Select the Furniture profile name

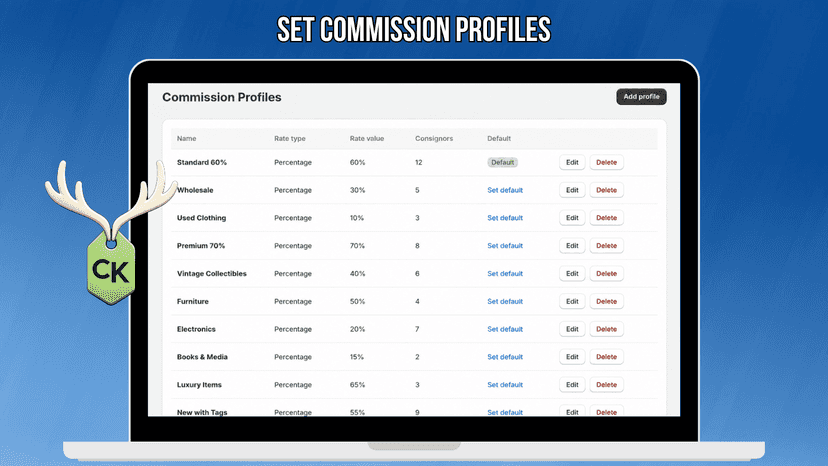193,301
